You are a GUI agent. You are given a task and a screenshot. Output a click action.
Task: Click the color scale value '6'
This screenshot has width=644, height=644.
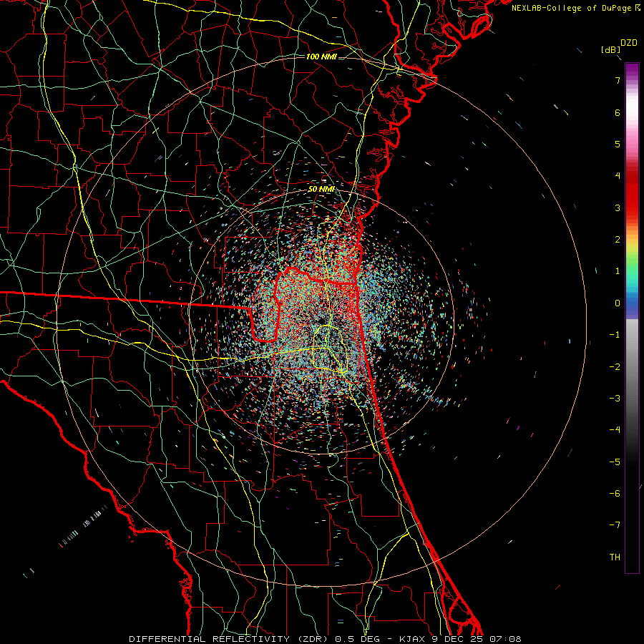point(618,112)
